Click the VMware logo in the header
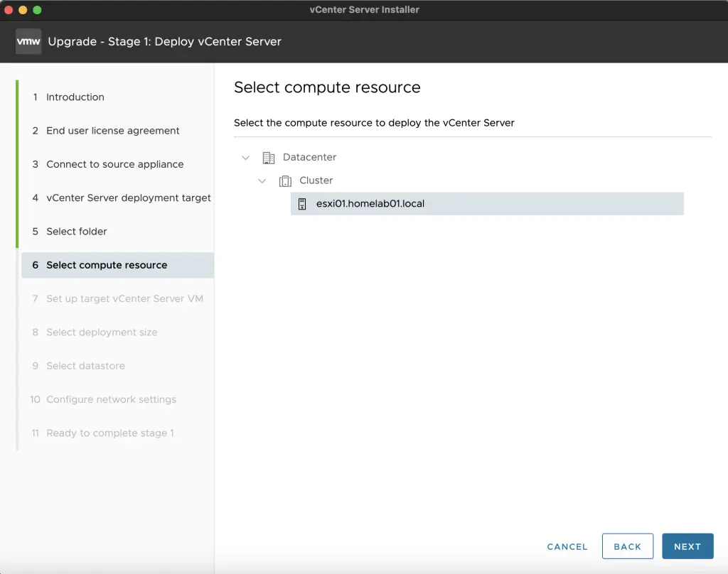Viewport: 728px width, 574px height. pos(28,41)
